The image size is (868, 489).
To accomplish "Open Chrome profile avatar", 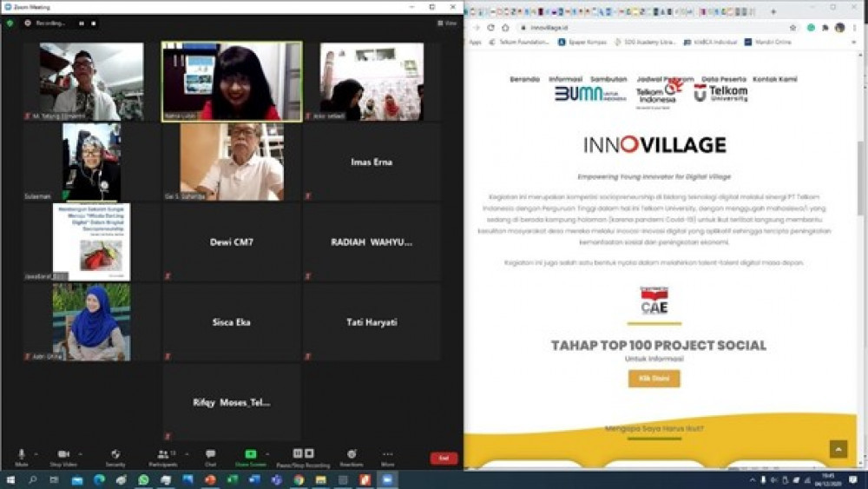I will click(x=839, y=27).
